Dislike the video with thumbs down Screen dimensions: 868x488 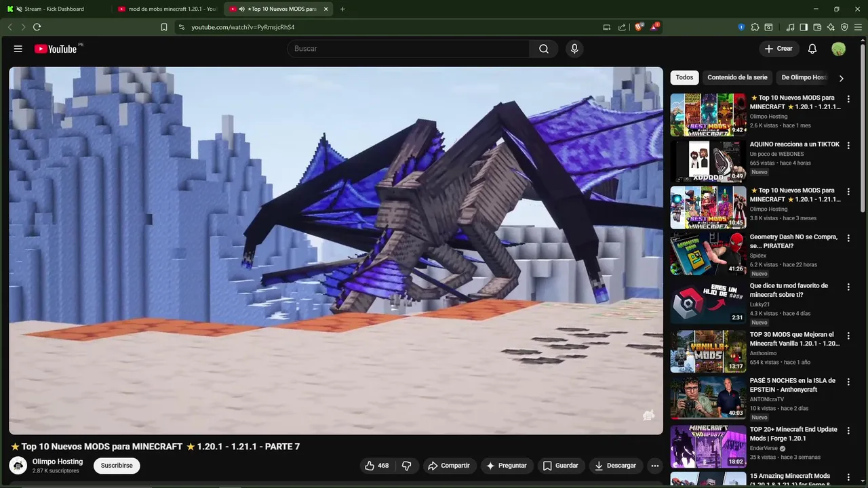[x=407, y=466]
